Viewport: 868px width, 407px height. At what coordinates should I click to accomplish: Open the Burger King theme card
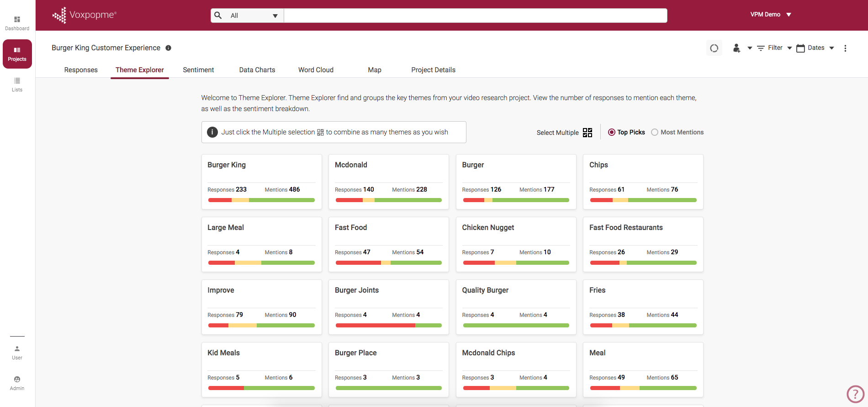tap(262, 182)
